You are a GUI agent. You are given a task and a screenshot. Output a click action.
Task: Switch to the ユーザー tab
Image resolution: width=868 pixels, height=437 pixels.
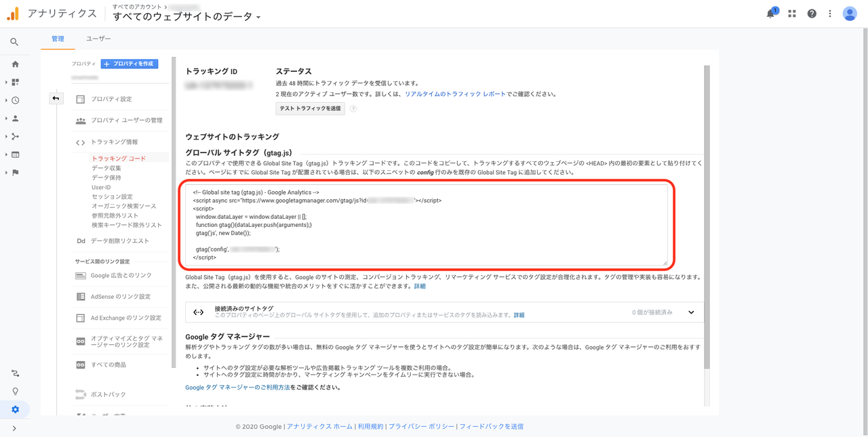click(x=98, y=39)
